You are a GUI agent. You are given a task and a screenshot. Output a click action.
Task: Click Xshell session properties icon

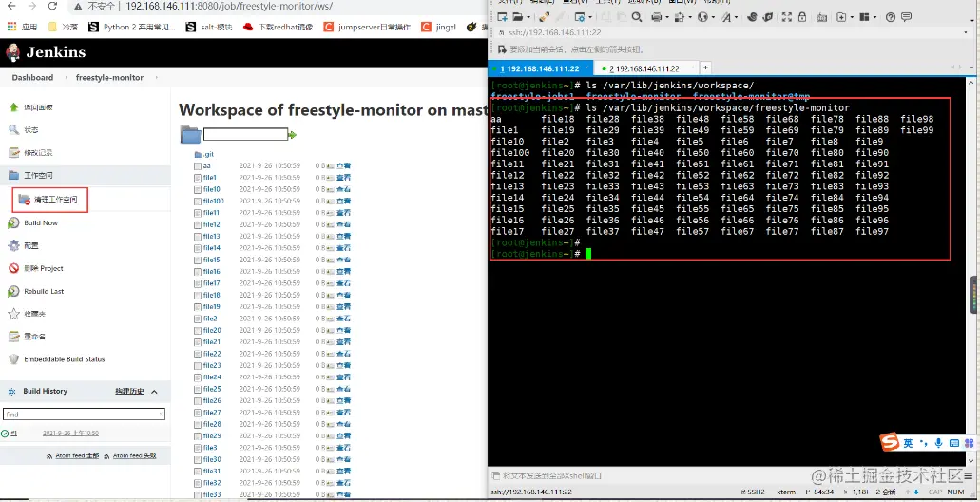click(x=580, y=17)
